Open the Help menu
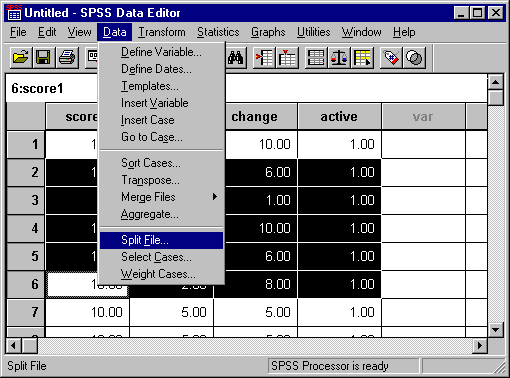This screenshot has height=378, width=510. pyautogui.click(x=404, y=32)
